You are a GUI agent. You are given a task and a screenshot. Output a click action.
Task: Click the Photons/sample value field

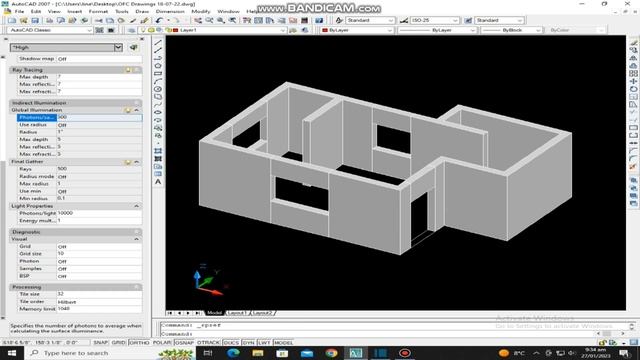coord(99,118)
